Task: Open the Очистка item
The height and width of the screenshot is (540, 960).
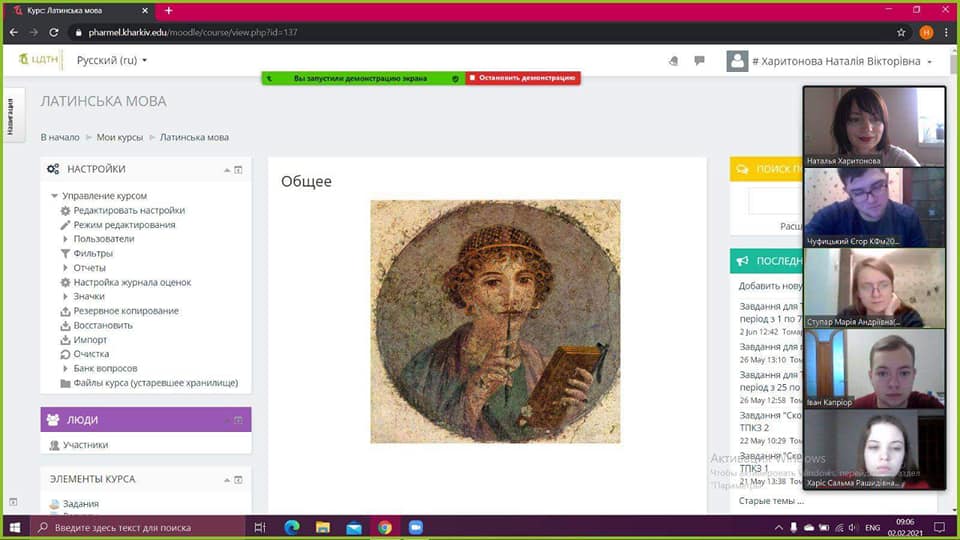Action: [x=91, y=354]
